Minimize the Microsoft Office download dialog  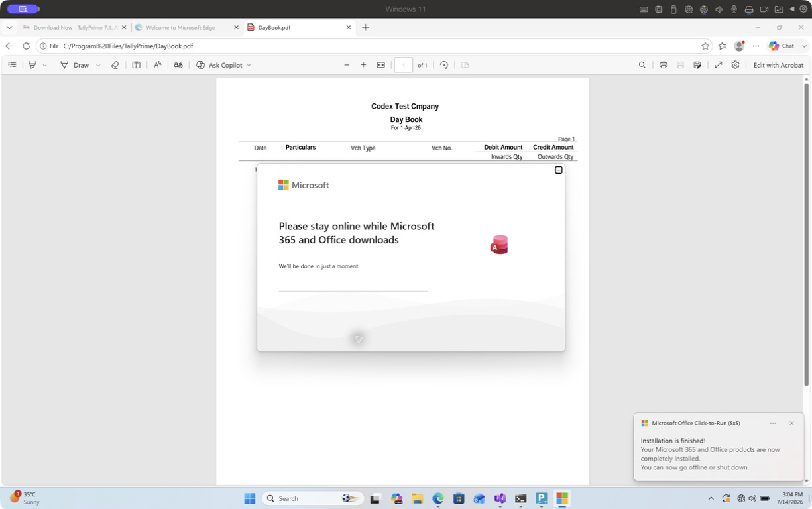click(x=559, y=170)
